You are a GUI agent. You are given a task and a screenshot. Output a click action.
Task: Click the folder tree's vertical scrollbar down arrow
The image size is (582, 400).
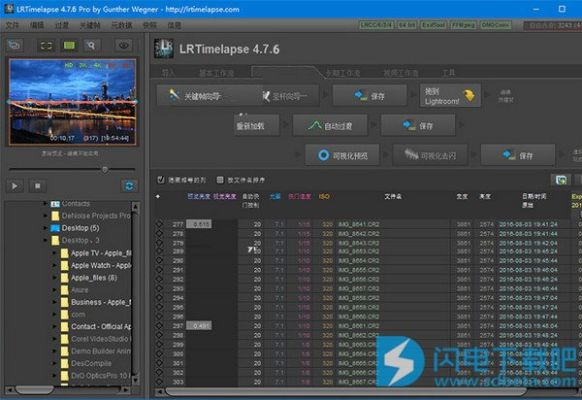pyautogui.click(x=135, y=380)
